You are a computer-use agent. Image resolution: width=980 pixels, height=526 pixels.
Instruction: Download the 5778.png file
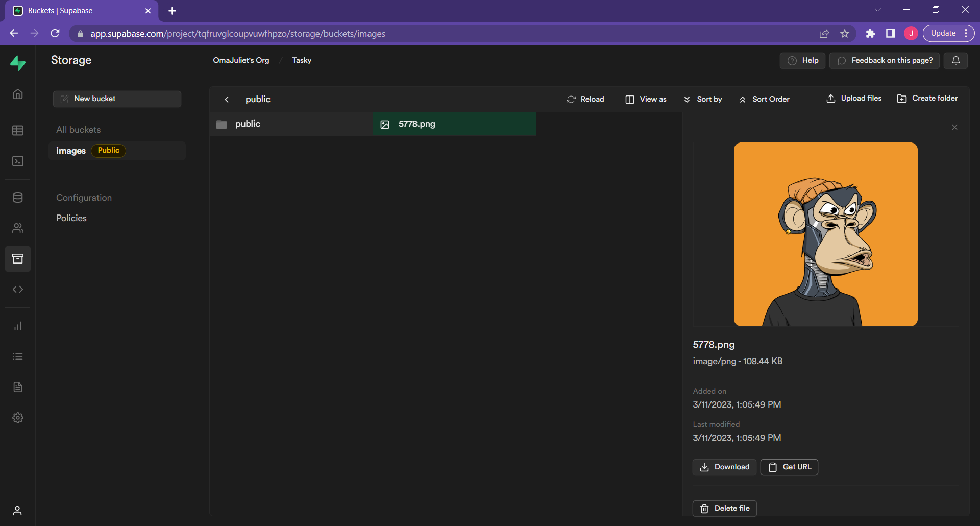click(724, 467)
